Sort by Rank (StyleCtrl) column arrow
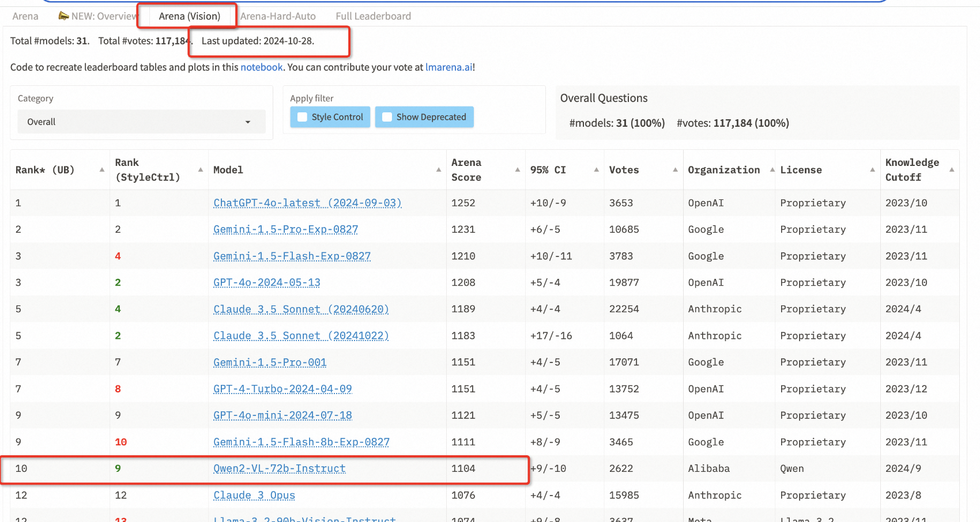 click(x=201, y=170)
